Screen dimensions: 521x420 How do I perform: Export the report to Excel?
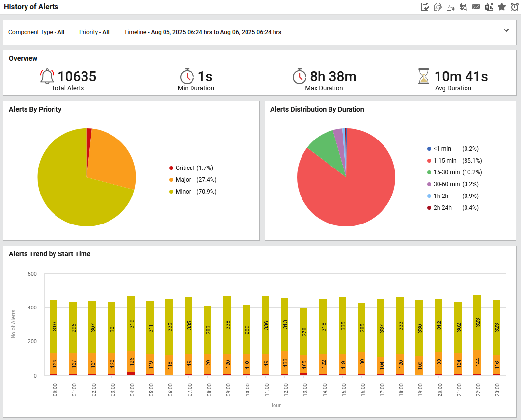click(489, 7)
